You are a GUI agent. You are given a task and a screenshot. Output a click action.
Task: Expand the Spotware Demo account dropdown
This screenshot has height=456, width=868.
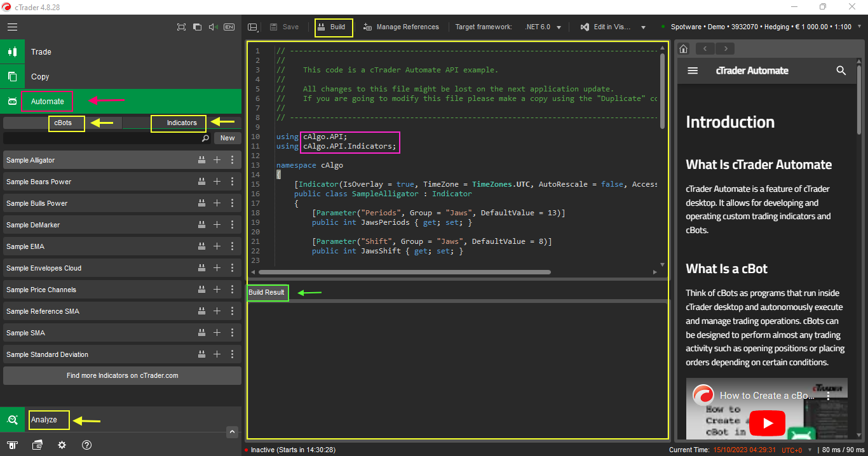859,27
